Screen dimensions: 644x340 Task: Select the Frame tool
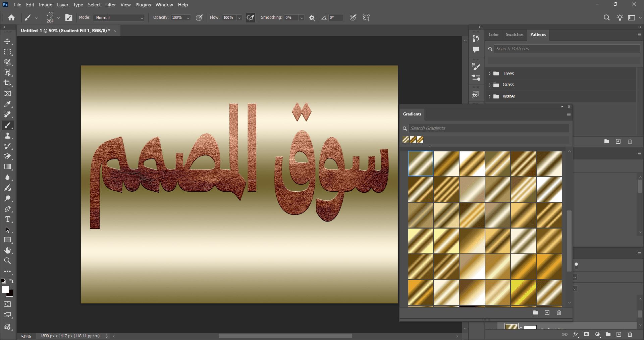(x=7, y=94)
